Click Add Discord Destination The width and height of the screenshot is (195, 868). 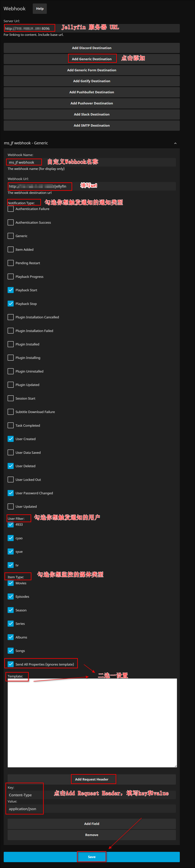click(x=91, y=48)
